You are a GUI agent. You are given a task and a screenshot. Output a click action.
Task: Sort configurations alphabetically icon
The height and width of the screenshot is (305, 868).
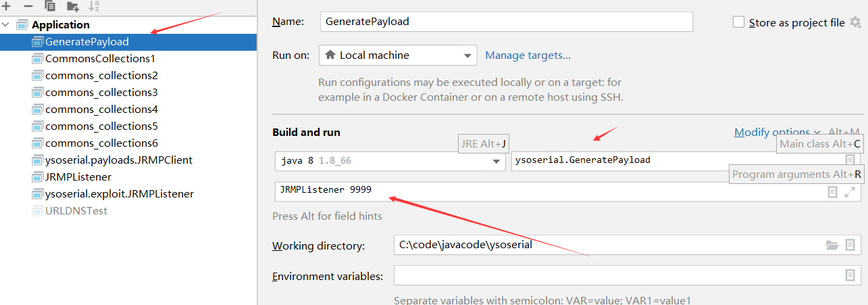(x=95, y=5)
